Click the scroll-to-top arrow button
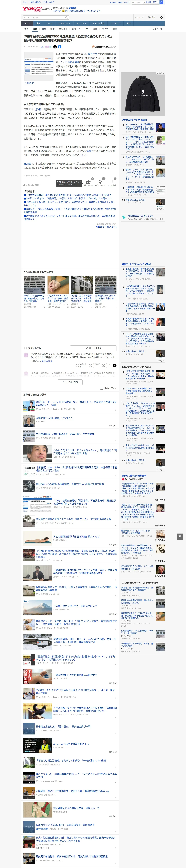186x868 pixels. pyautogui.click(x=180, y=536)
